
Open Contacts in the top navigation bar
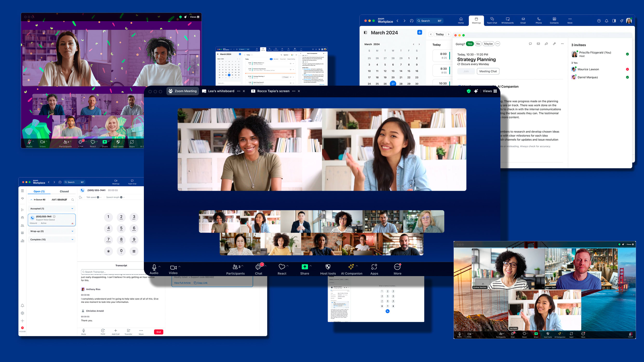click(x=554, y=21)
